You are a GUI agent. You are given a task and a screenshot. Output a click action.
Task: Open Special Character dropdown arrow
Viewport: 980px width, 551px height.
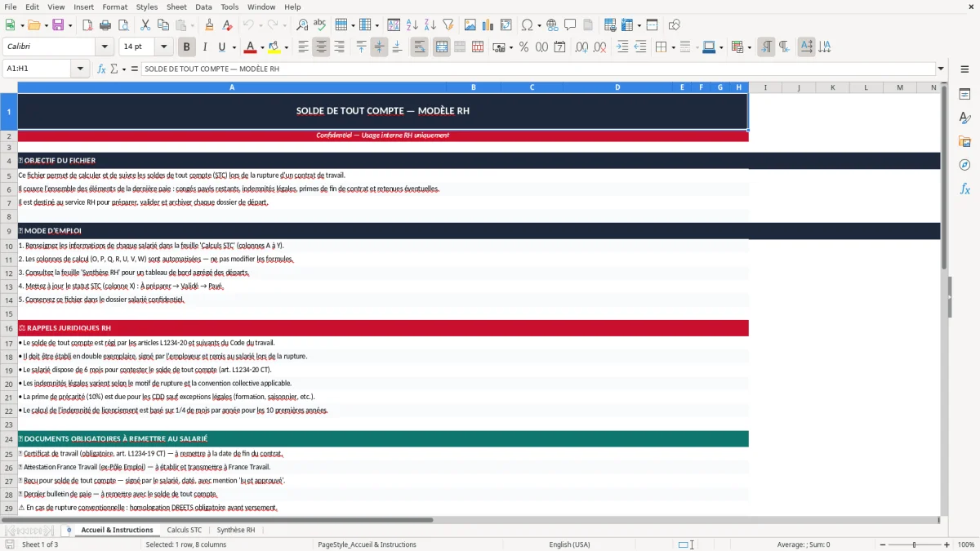tap(537, 25)
